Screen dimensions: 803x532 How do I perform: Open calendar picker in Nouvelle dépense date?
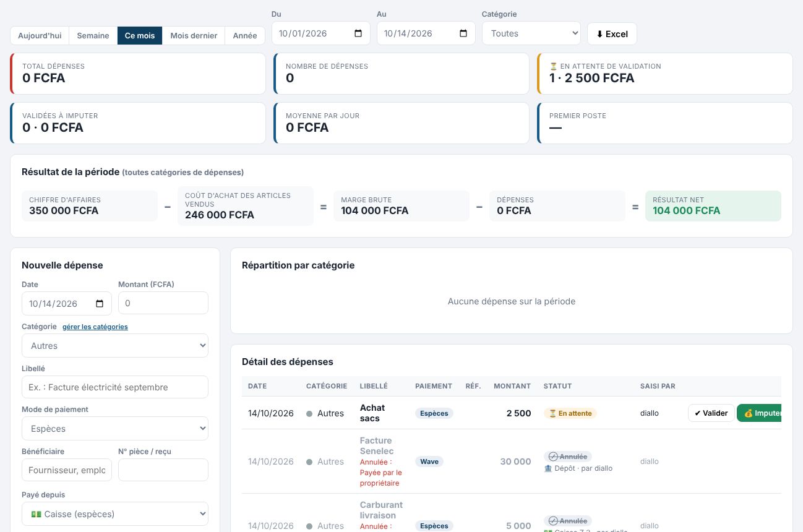point(100,304)
